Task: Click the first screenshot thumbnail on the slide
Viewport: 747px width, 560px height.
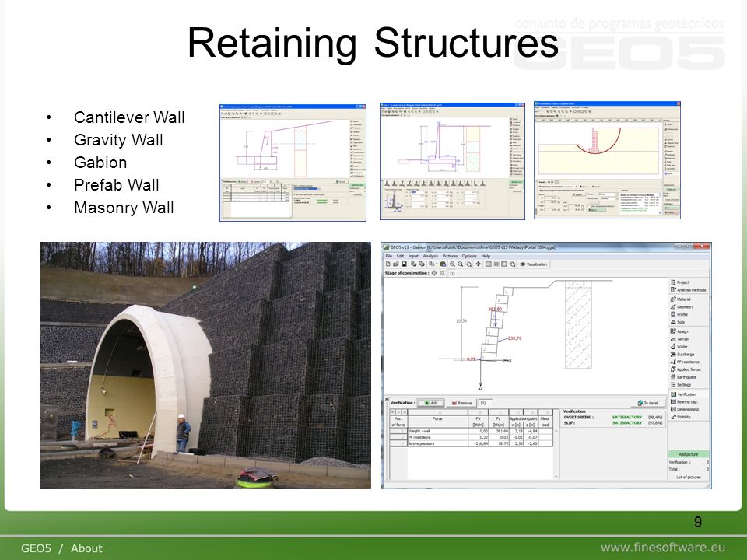Action: pyautogui.click(x=293, y=163)
